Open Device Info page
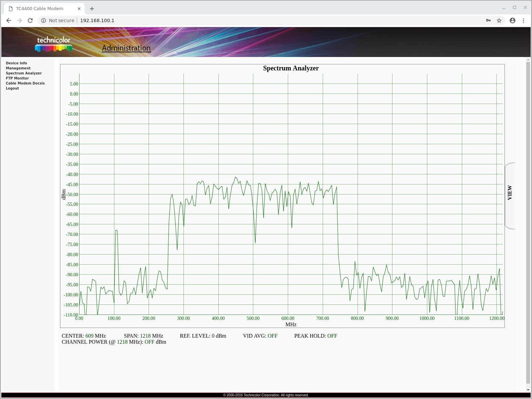The height and width of the screenshot is (399, 532). point(16,63)
